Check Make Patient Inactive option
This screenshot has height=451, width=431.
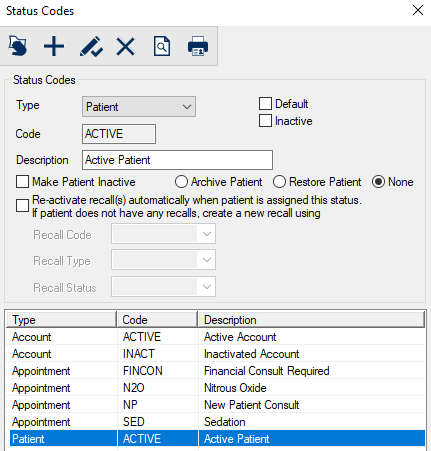tap(22, 182)
